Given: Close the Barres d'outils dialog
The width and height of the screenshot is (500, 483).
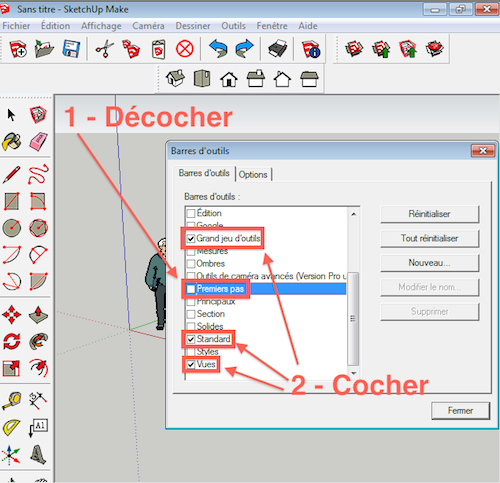Looking at the screenshot, I should click(x=483, y=151).
